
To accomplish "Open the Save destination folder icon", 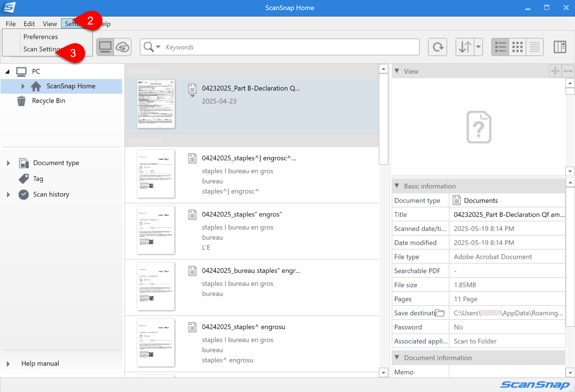I will (x=440, y=313).
